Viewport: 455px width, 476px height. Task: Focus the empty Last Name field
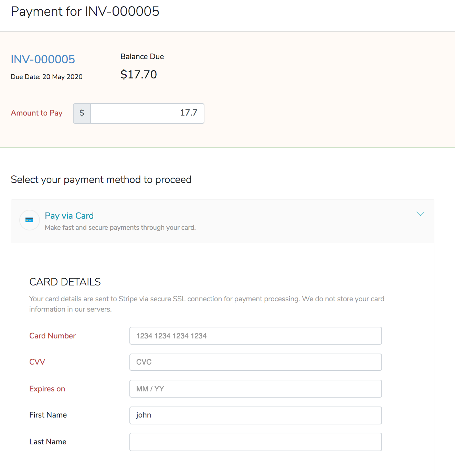pyautogui.click(x=255, y=442)
